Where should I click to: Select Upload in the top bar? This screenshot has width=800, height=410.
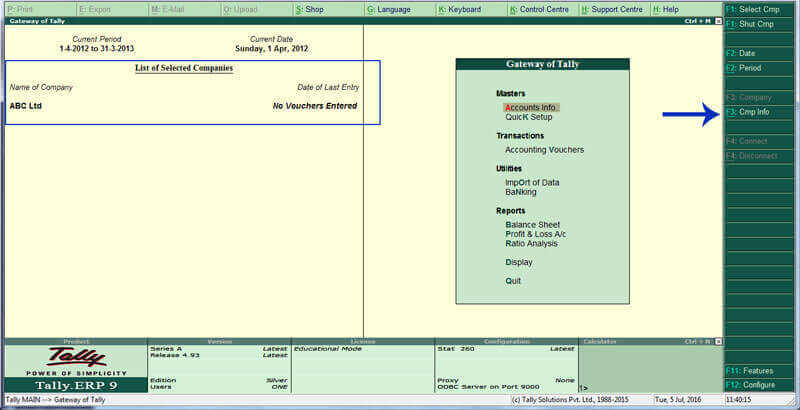click(x=257, y=9)
